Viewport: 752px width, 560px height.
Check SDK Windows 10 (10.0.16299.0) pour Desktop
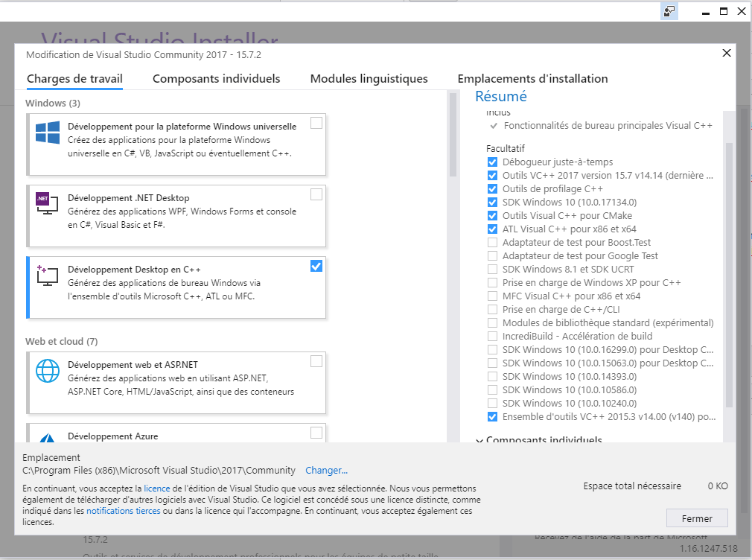492,350
